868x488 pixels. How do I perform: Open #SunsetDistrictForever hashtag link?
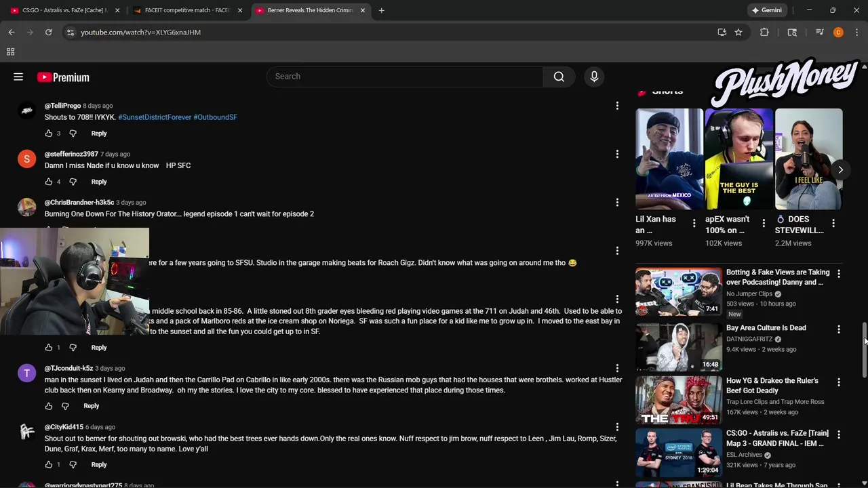pos(155,117)
